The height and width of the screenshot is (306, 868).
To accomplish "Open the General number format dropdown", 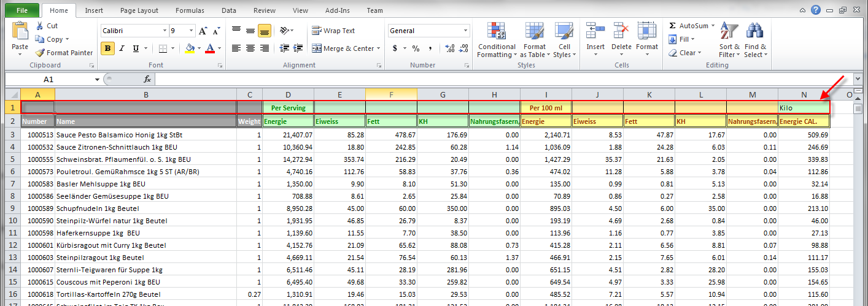I will [466, 31].
